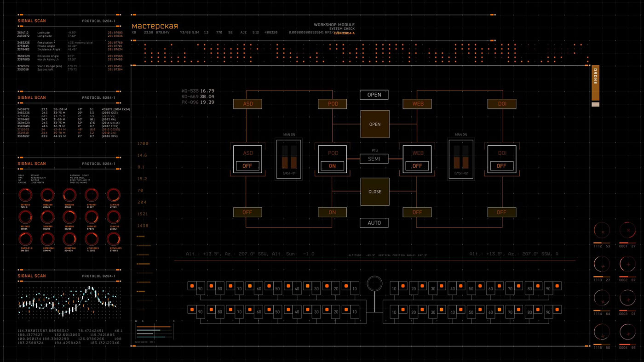Click the bottom OFF box under ASD

click(x=247, y=212)
